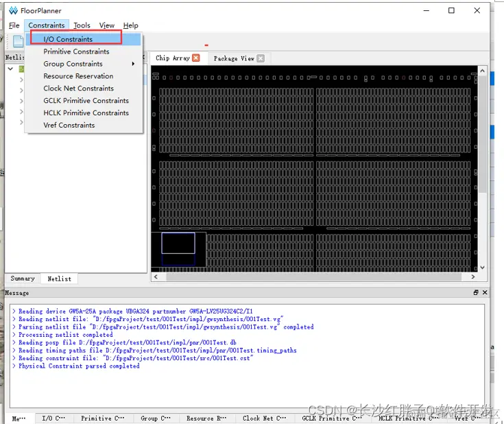The image size is (504, 424).
Task: Open the Clock Net Constraints bottom tab
Action: (264, 419)
